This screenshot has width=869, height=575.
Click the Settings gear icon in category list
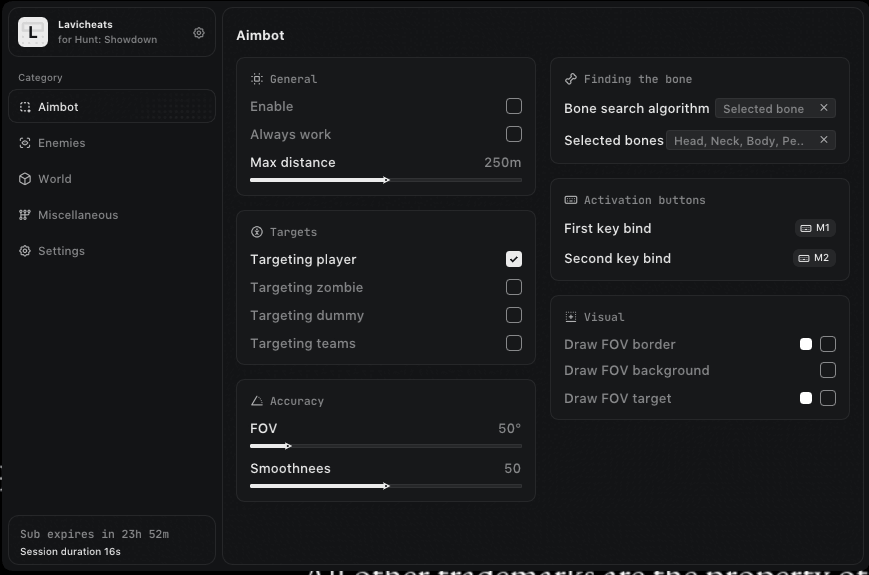tap(25, 251)
